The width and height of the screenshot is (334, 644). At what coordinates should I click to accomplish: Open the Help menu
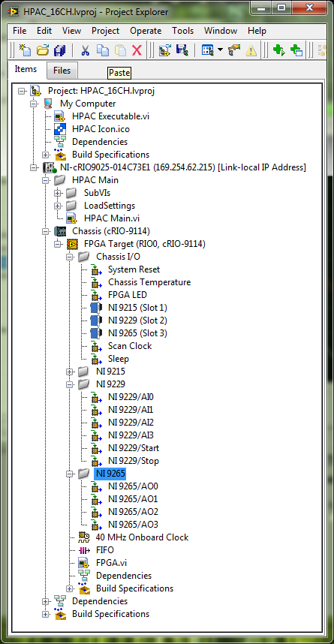coord(257,31)
